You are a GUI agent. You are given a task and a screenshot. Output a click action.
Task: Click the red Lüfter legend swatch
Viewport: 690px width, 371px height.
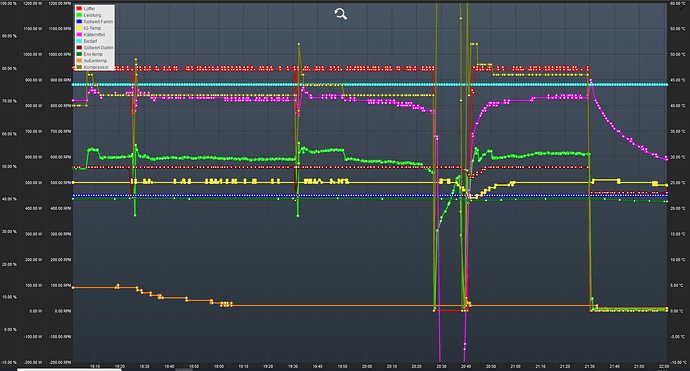pos(79,8)
